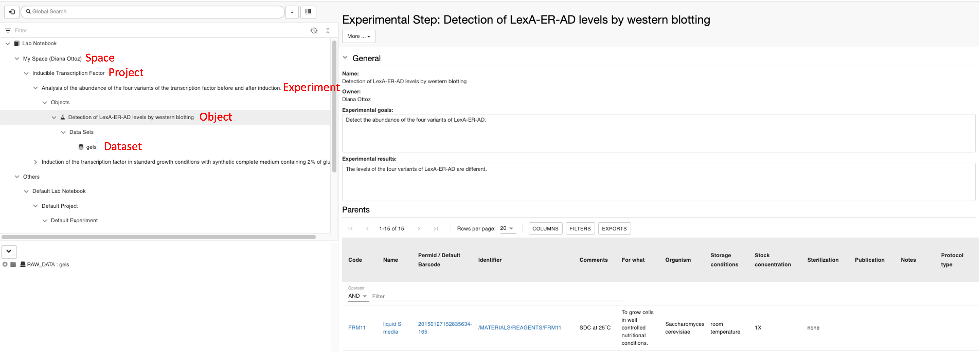Select the gels dataset in tree
This screenshot has width=980, height=352.
(91, 147)
